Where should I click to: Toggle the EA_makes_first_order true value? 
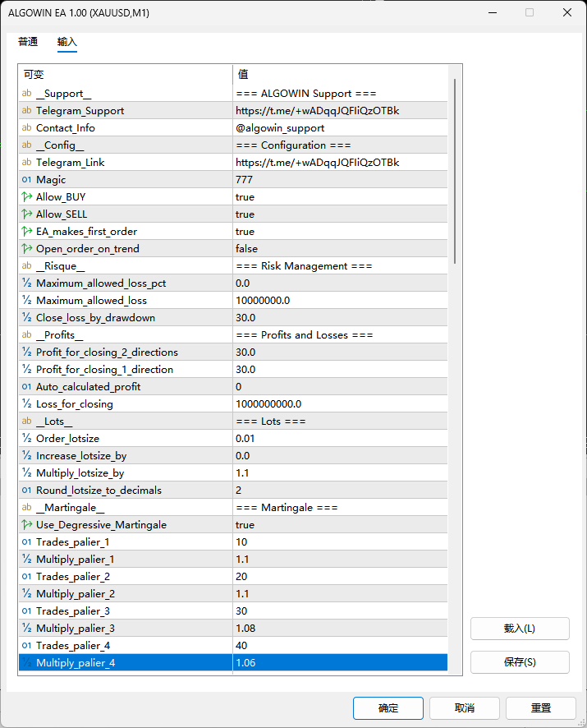click(340, 231)
